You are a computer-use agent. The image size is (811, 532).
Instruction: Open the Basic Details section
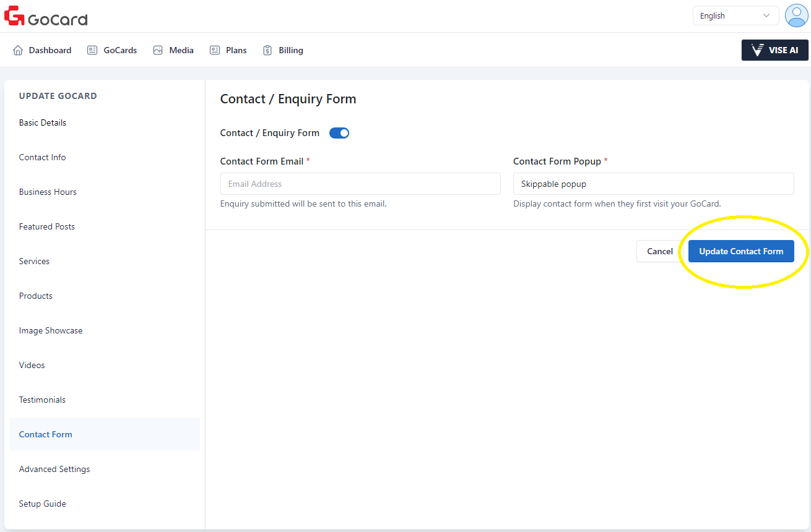(43, 122)
